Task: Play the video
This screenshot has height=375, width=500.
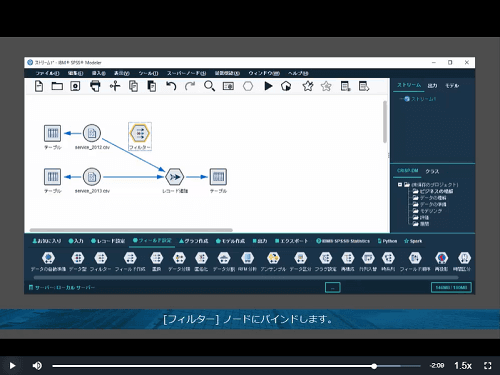Action: [x=12, y=366]
